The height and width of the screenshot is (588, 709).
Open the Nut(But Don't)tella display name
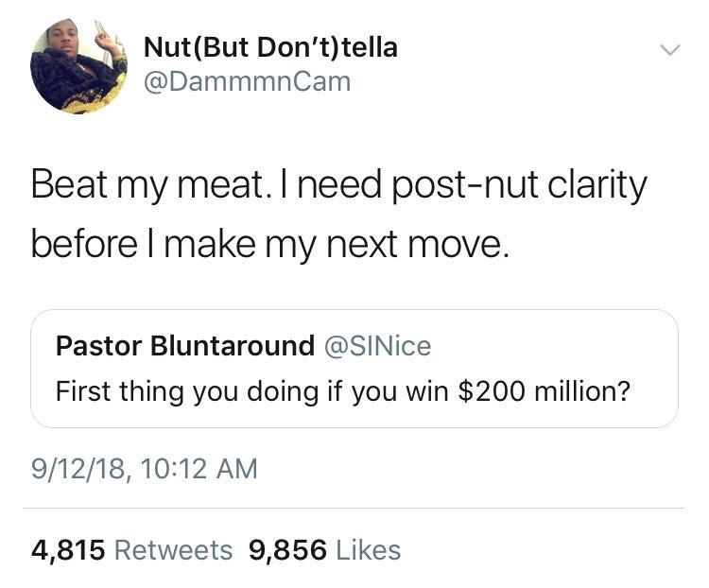pos(270,47)
